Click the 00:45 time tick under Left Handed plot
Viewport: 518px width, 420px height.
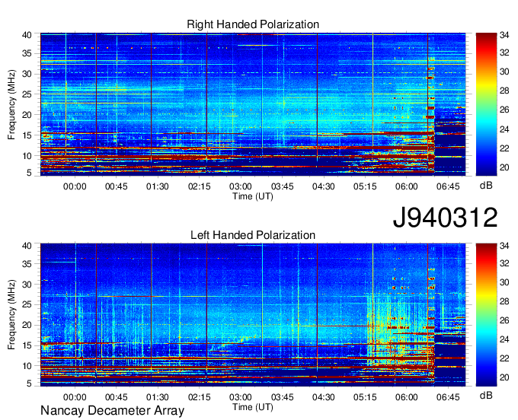pyautogui.click(x=117, y=397)
